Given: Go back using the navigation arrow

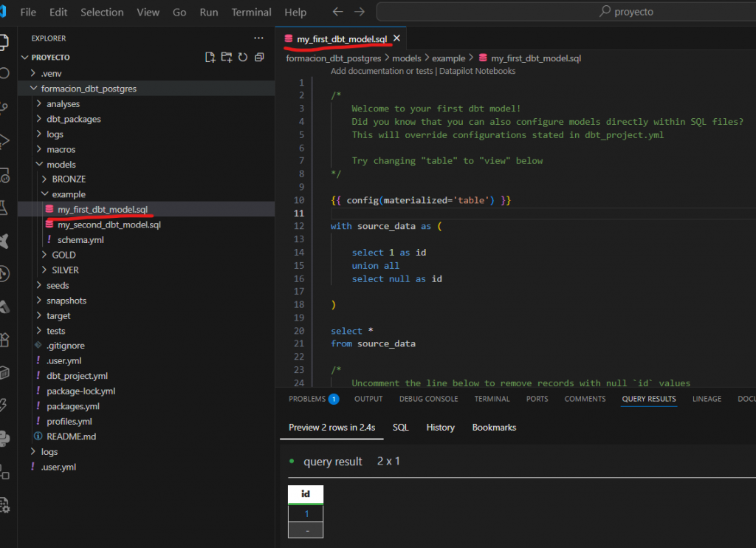Looking at the screenshot, I should point(337,12).
